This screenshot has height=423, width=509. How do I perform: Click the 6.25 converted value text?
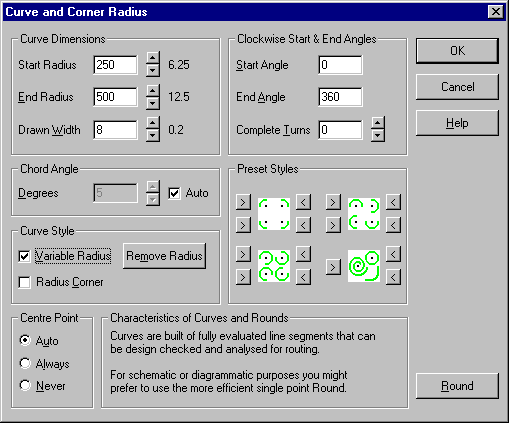[x=179, y=65]
